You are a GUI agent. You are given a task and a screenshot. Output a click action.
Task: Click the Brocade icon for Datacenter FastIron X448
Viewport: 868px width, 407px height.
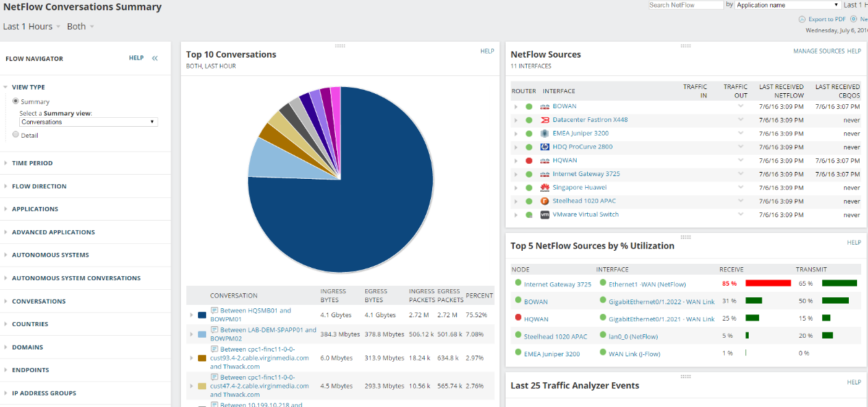545,120
